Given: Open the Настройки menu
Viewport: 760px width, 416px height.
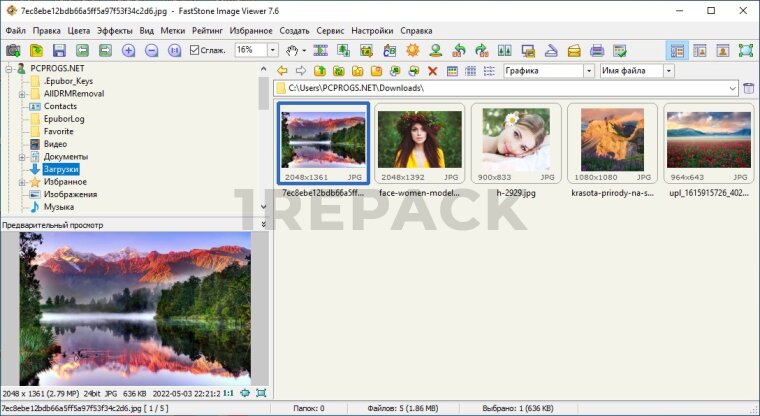Looking at the screenshot, I should click(371, 30).
